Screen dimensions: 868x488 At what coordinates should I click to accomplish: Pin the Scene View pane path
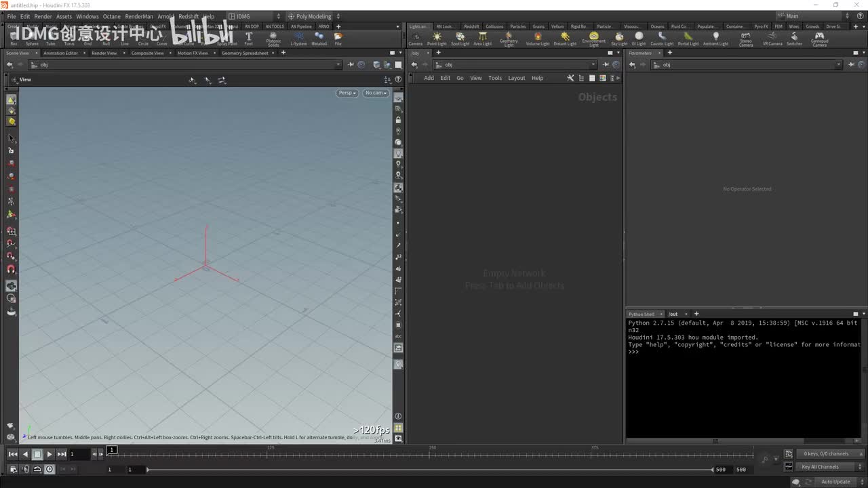[x=351, y=64]
